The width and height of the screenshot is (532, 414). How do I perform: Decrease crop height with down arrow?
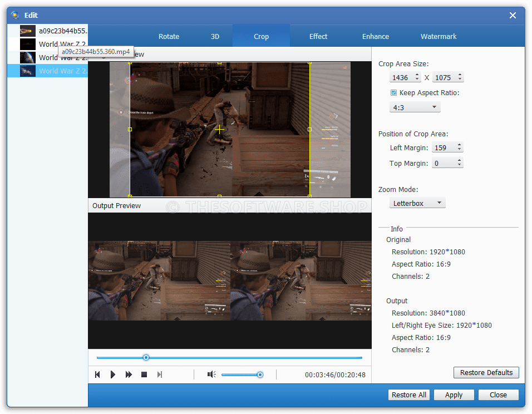[x=460, y=80]
